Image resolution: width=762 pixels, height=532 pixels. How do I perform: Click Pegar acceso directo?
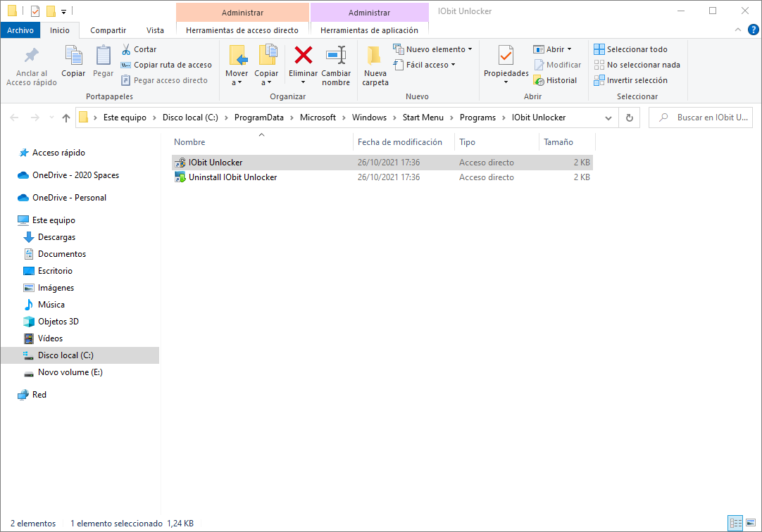point(164,81)
